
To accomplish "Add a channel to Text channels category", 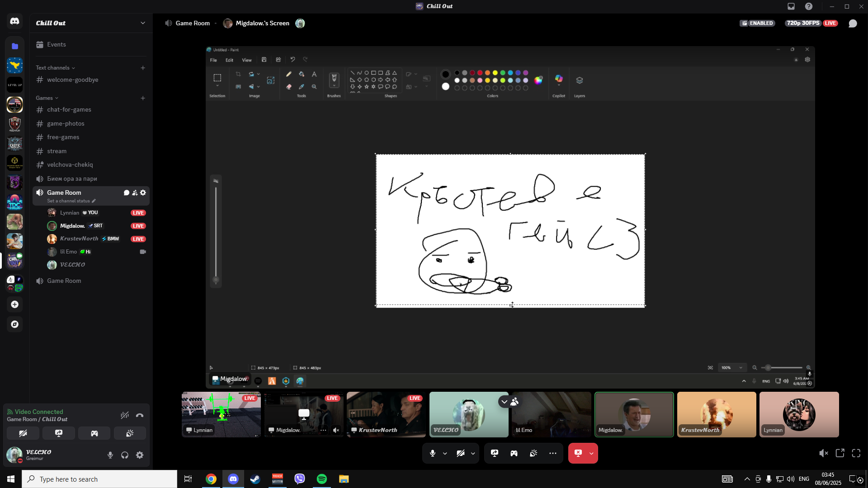I will 143,68.
